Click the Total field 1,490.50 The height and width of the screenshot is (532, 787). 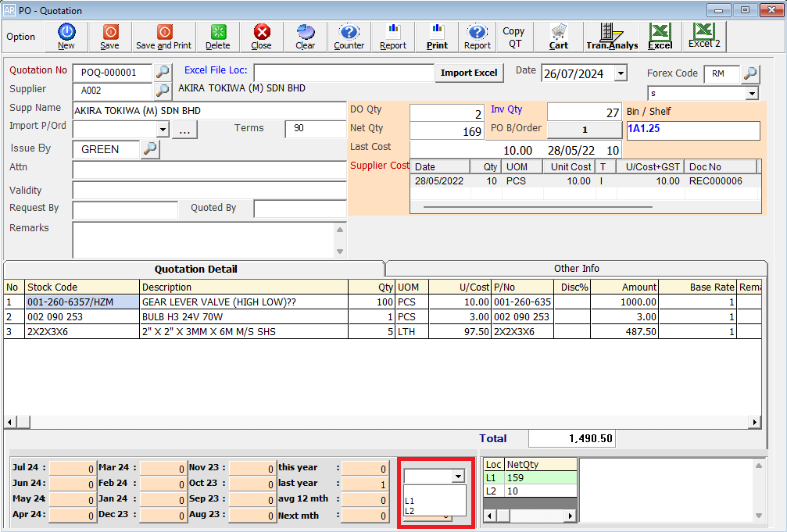571,439
